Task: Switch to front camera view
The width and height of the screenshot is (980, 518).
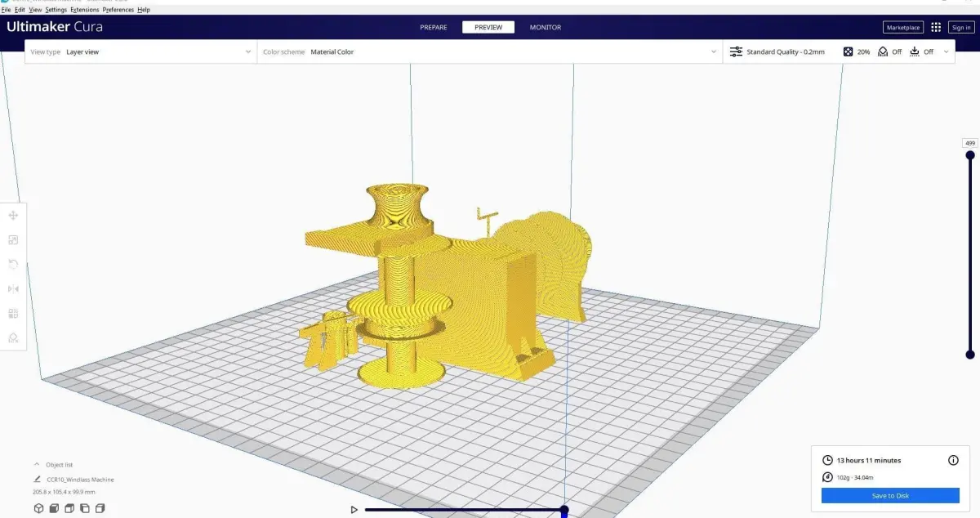Action: coord(54,508)
